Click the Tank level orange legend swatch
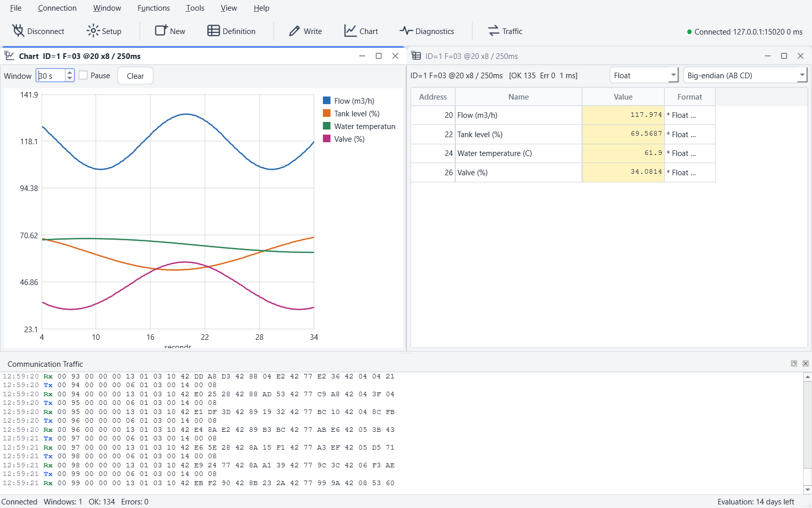Viewport: 812px width, 508px height. pyautogui.click(x=327, y=113)
